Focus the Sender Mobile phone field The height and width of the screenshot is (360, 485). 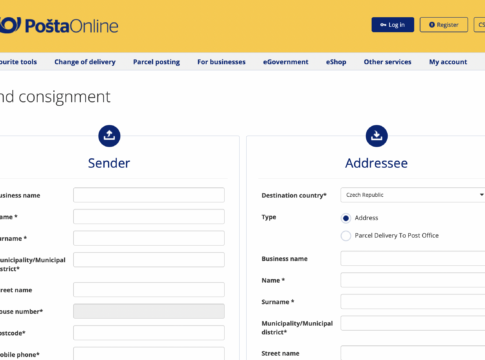pyautogui.click(x=149, y=354)
